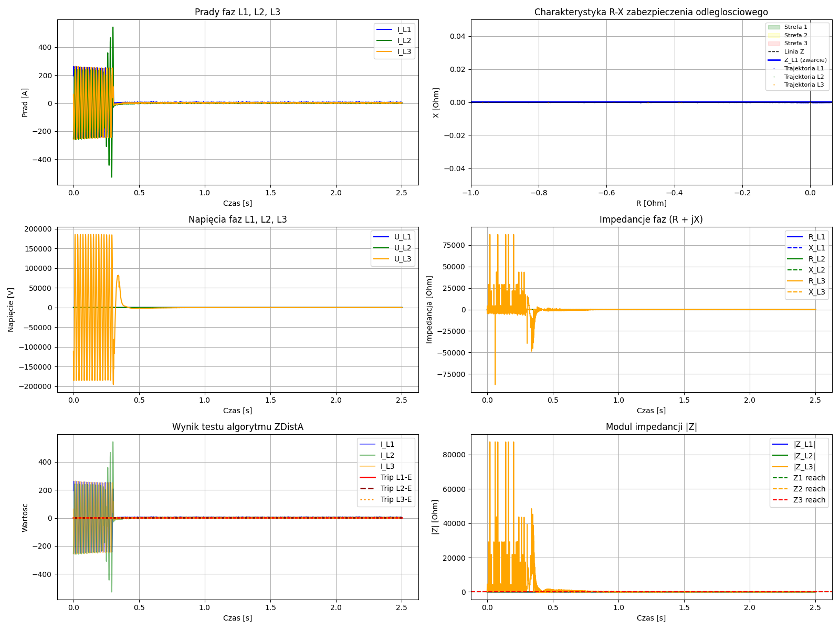This screenshot has height=630, width=840.
Task: Select the "Trajektoria L2" legend entry
Action: point(804,77)
